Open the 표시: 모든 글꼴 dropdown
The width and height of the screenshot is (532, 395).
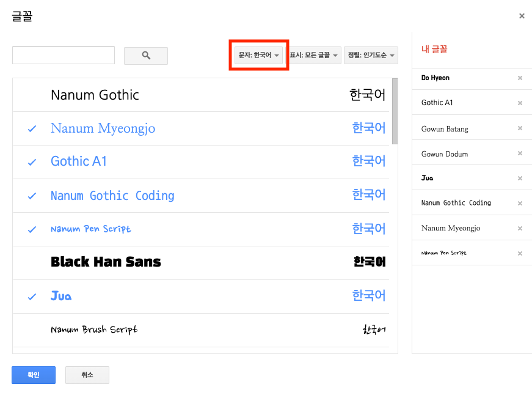click(313, 55)
